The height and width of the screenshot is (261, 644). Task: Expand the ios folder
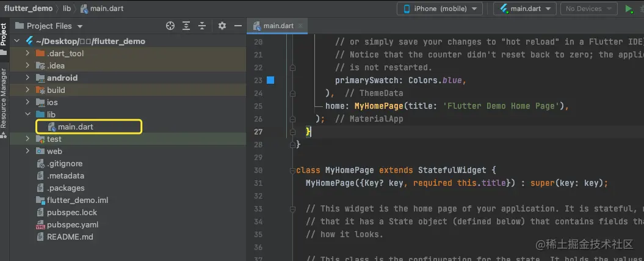27,102
